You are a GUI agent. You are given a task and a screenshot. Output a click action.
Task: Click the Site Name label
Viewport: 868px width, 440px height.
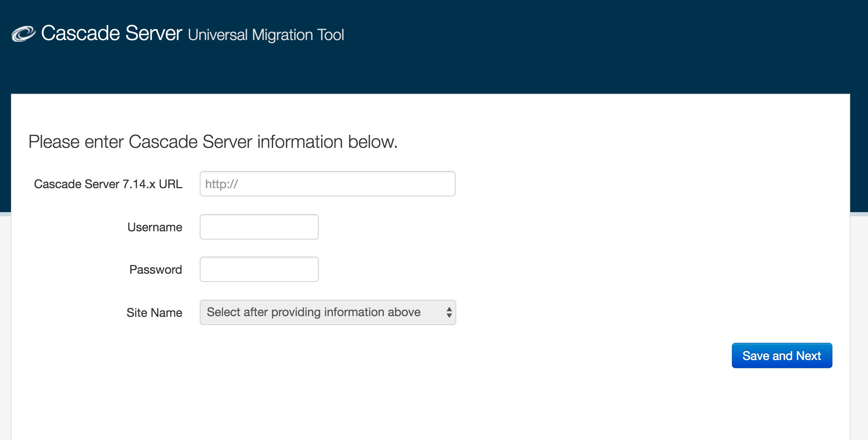pos(154,313)
